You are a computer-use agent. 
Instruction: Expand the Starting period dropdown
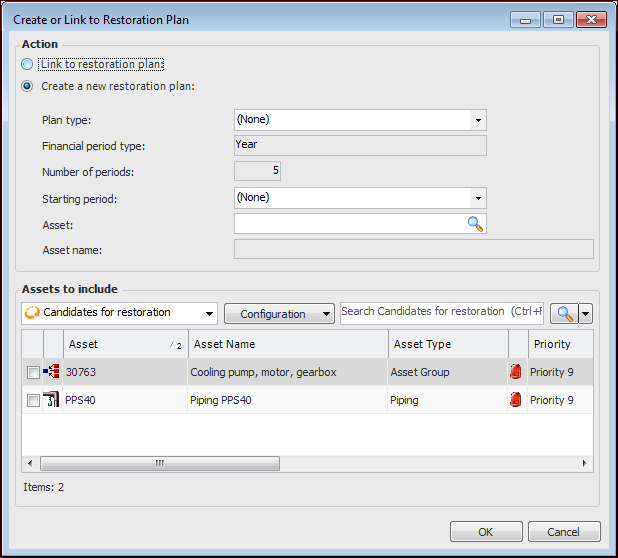(x=479, y=198)
